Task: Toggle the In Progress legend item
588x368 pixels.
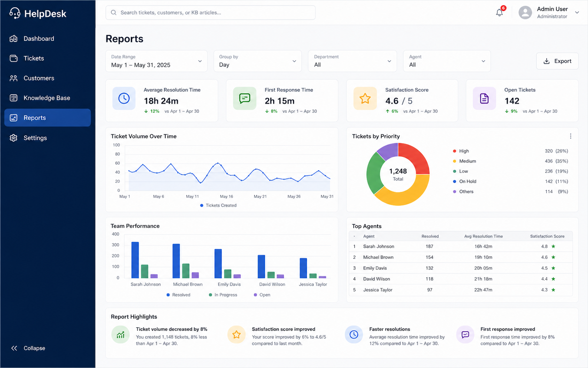Action: (x=223, y=295)
